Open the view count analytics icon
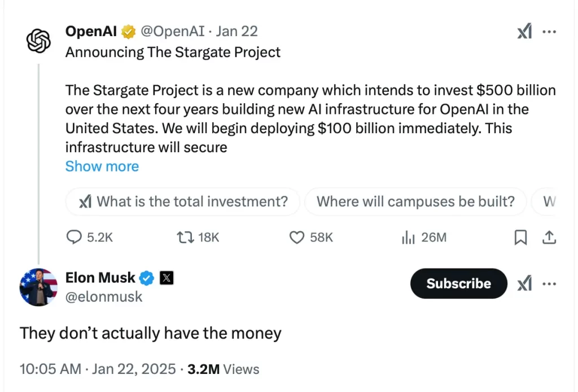This screenshot has height=392, width=578. pos(408,237)
